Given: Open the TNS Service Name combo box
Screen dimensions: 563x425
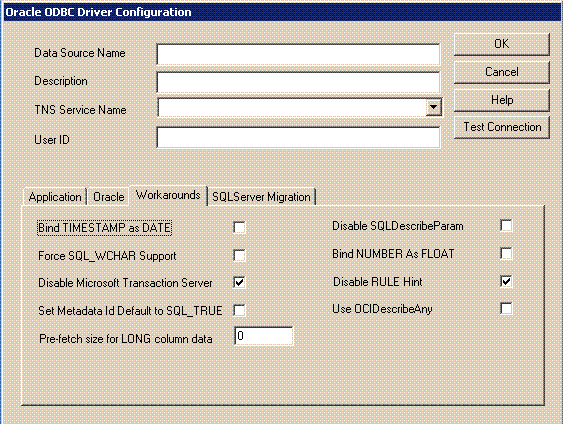Looking at the screenshot, I should pos(299,108).
